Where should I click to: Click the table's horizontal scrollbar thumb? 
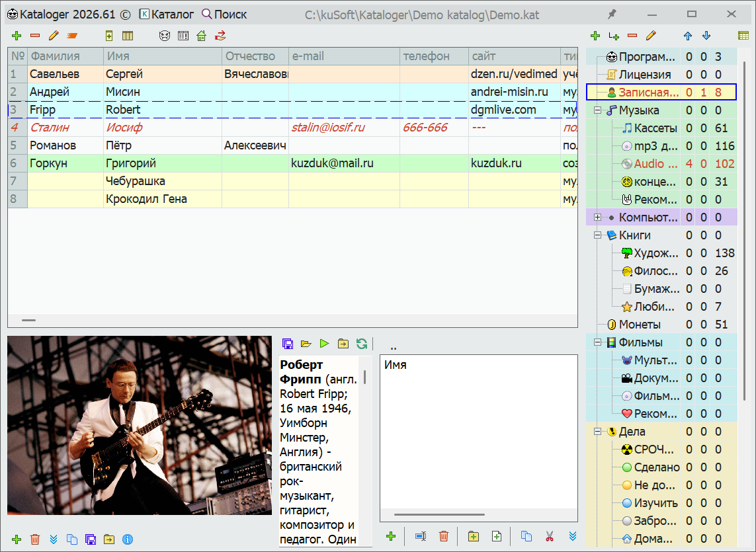point(28,320)
